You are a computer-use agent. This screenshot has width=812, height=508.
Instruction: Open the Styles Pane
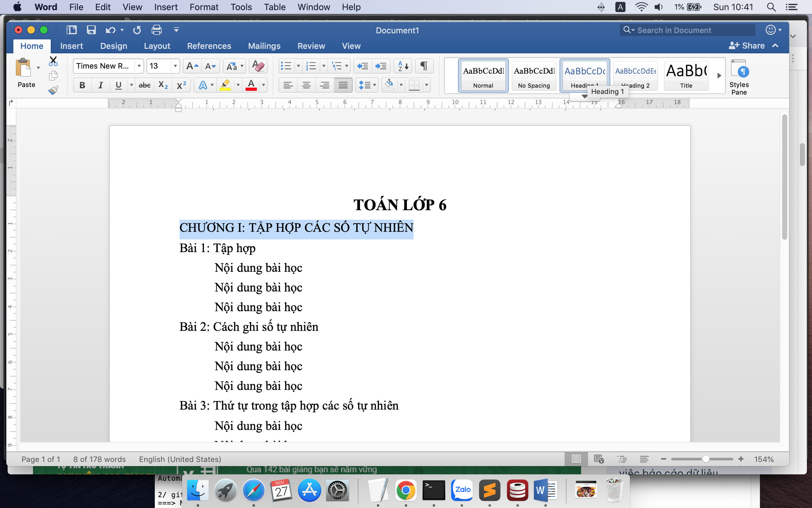coord(739,77)
